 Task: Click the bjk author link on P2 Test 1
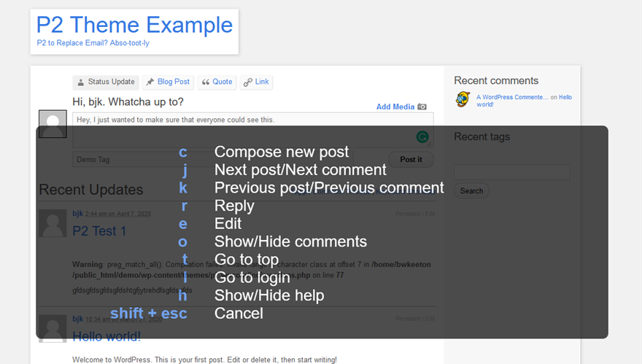coord(78,213)
